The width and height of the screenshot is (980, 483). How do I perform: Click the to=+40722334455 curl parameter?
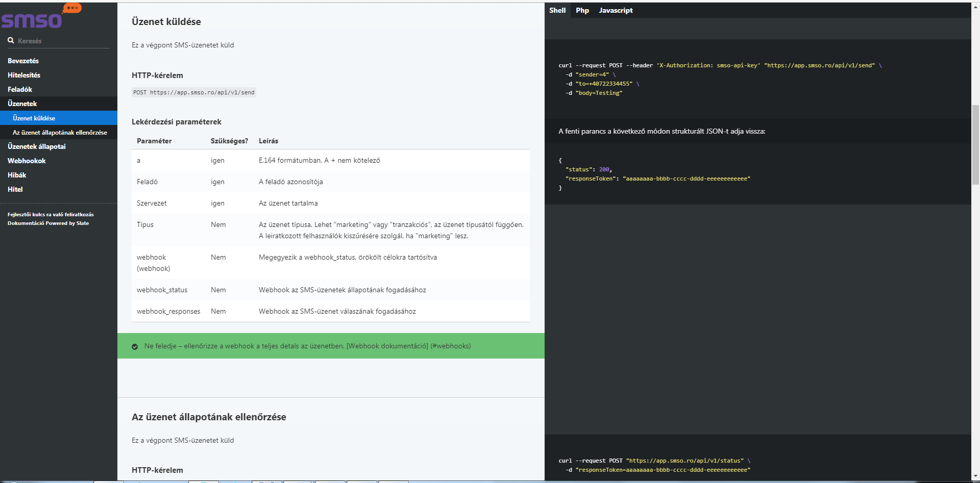(x=604, y=84)
